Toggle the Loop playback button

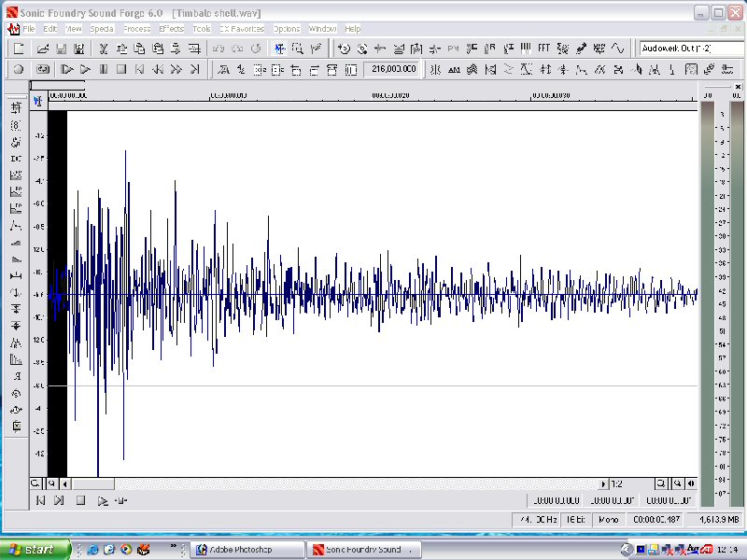pos(43,69)
